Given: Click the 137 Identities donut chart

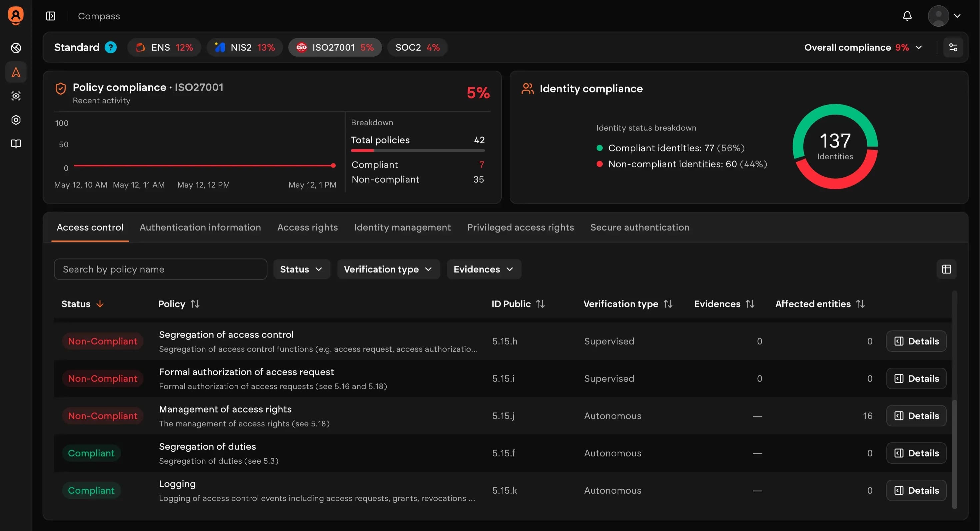Looking at the screenshot, I should tap(835, 146).
